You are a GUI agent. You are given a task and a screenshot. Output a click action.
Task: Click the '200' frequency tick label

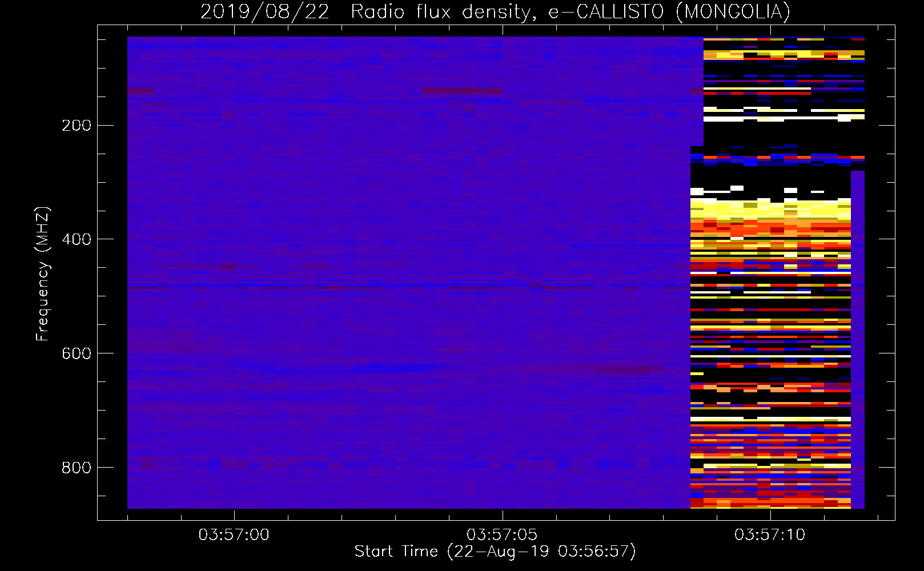tap(77, 126)
